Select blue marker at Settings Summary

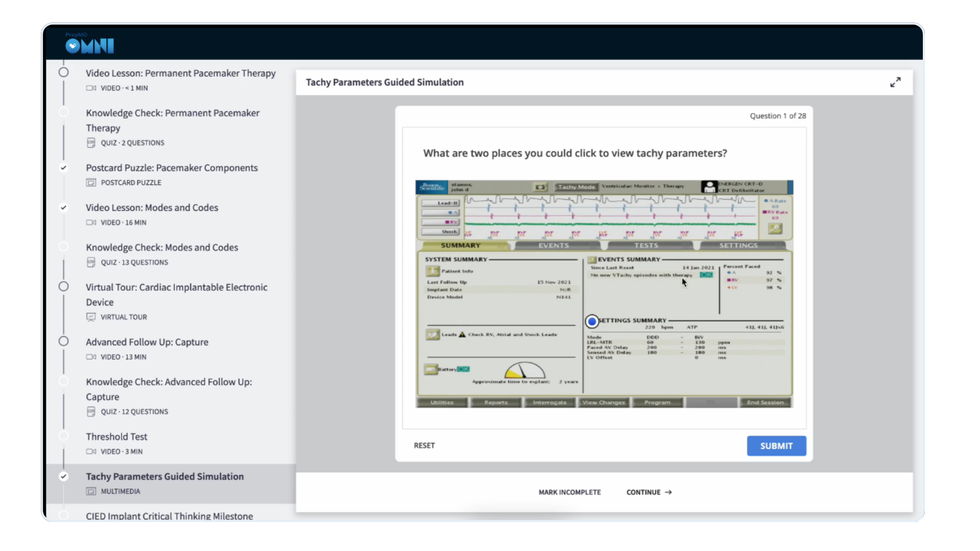click(592, 321)
